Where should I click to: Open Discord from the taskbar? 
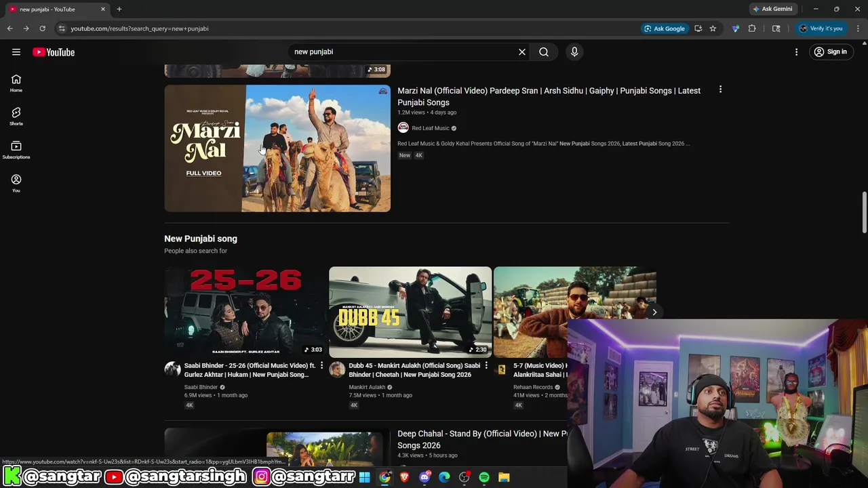[425, 477]
